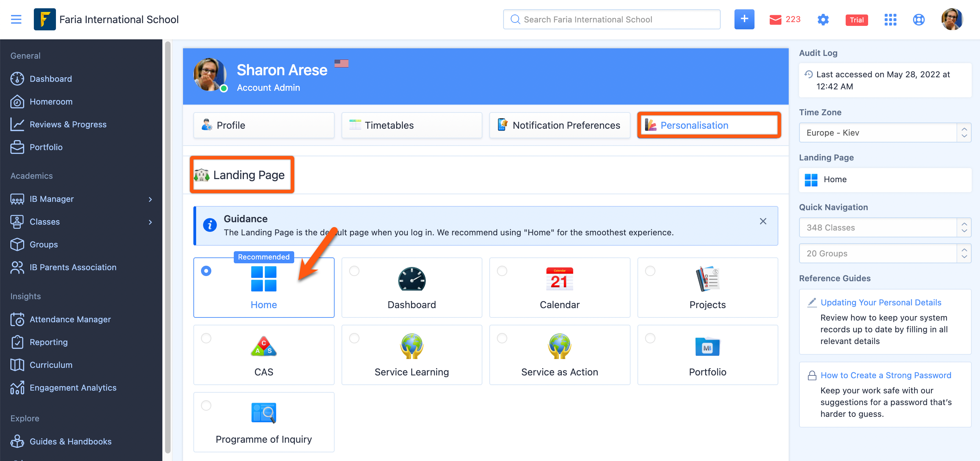Open How to Create a Strong Password
This screenshot has width=980, height=461.
pyautogui.click(x=886, y=375)
